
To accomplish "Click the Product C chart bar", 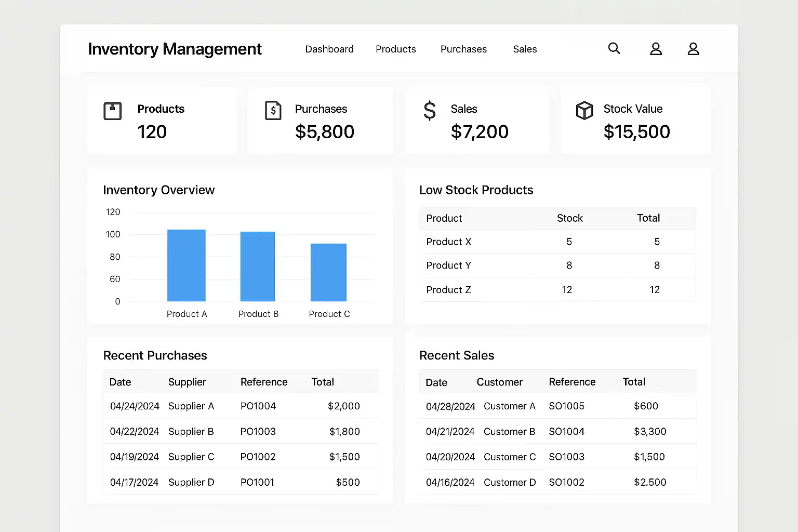I will pyautogui.click(x=328, y=272).
